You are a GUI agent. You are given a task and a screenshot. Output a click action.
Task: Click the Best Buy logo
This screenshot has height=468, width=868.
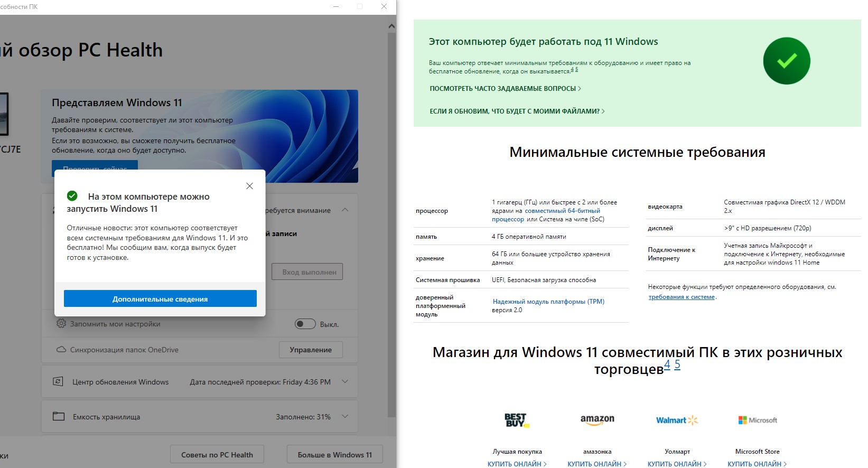[x=517, y=420]
